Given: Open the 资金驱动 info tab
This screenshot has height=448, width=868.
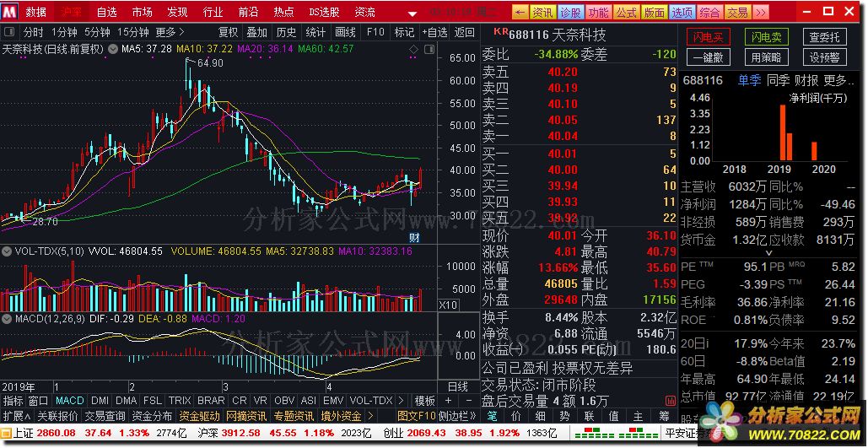Looking at the screenshot, I should click(199, 415).
